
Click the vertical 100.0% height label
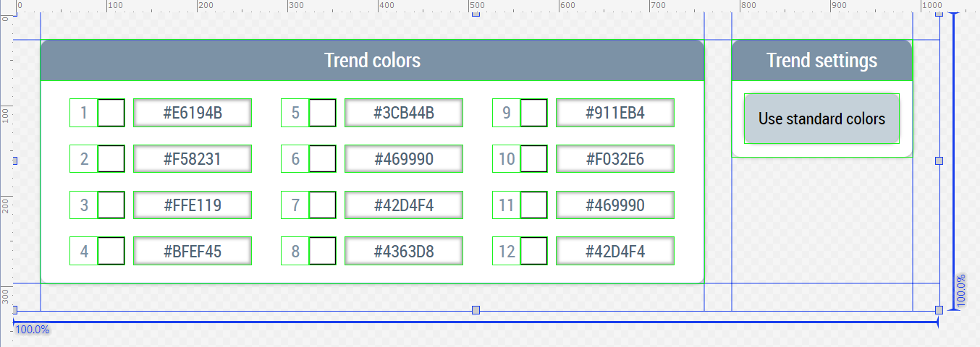[x=961, y=291]
